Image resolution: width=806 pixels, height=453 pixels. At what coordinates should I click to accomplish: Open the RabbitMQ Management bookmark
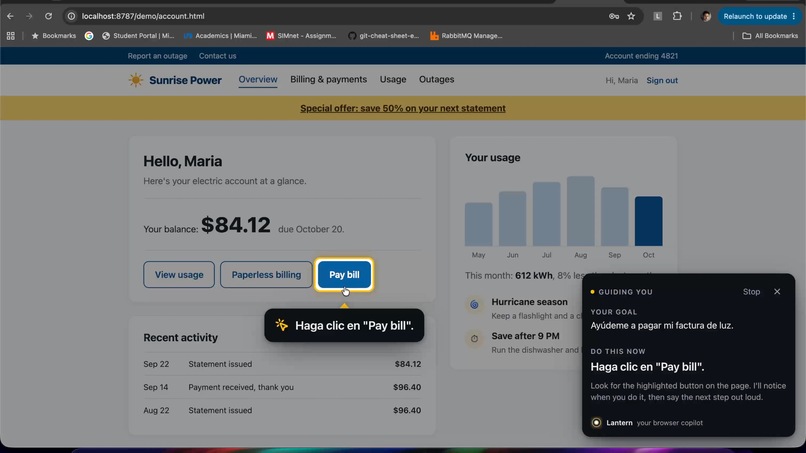[466, 35]
